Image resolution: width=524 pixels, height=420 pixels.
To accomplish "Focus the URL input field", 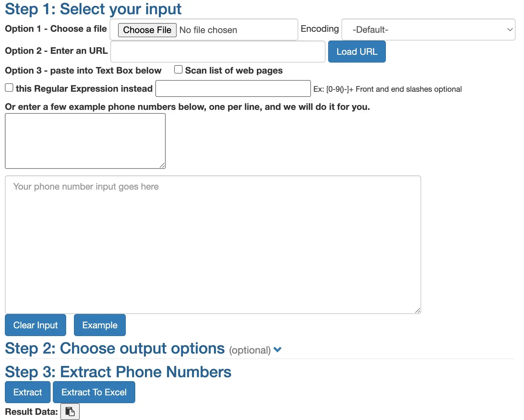I will coord(217,52).
